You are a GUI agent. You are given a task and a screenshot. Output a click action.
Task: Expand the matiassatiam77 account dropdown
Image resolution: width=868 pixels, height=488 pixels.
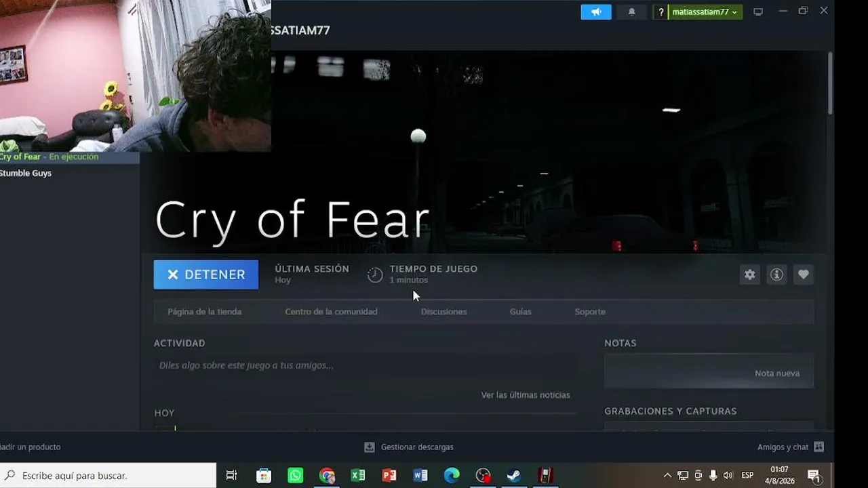pyautogui.click(x=705, y=12)
